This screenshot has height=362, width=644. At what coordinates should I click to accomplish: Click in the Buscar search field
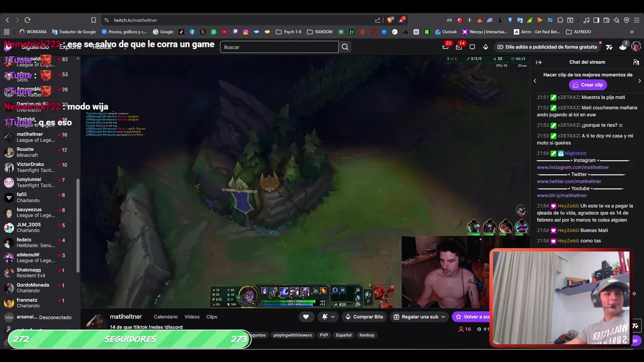(279, 47)
